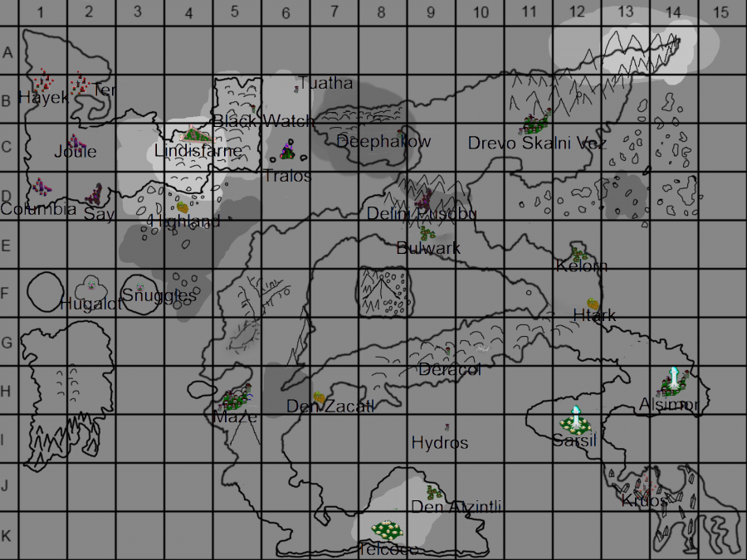
Task: Click the Delini Pusobu purple castle icon
Action: 424,198
